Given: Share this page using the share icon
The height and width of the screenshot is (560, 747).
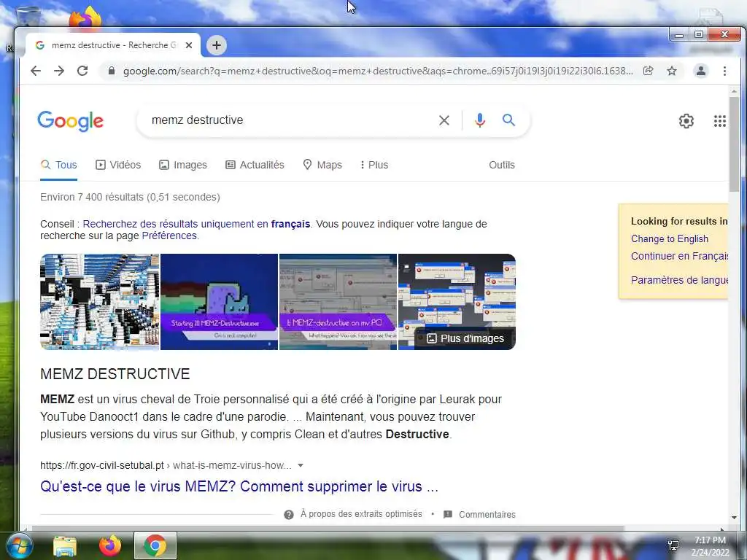Looking at the screenshot, I should 648,71.
